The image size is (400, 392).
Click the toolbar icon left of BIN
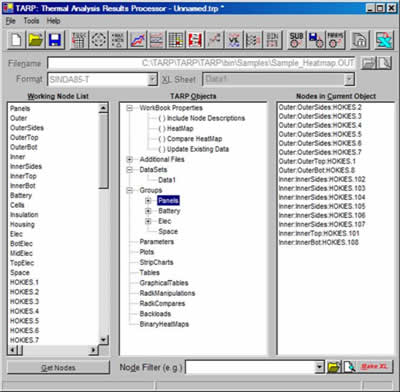(x=253, y=40)
